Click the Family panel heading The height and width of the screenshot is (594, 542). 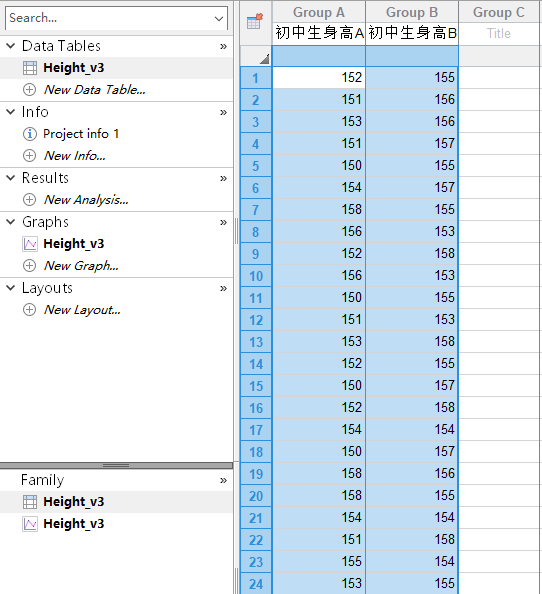click(x=42, y=480)
